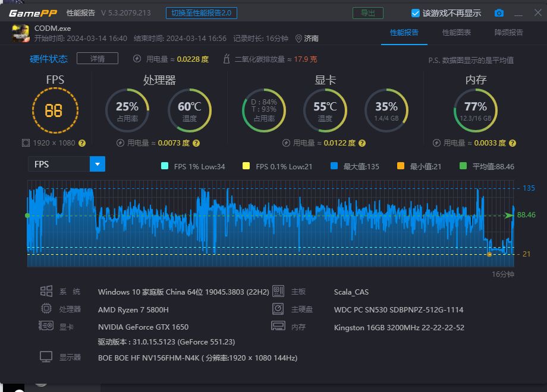Click the NVIDIA GeForce GTX 1650 text
Viewport: 547px width, 392px height.
point(143,327)
